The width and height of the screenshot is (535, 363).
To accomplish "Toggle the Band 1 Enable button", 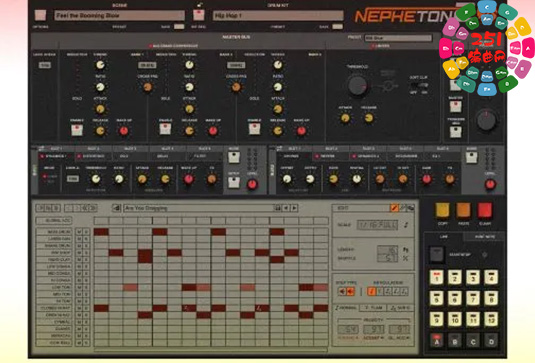I will pos(77,130).
